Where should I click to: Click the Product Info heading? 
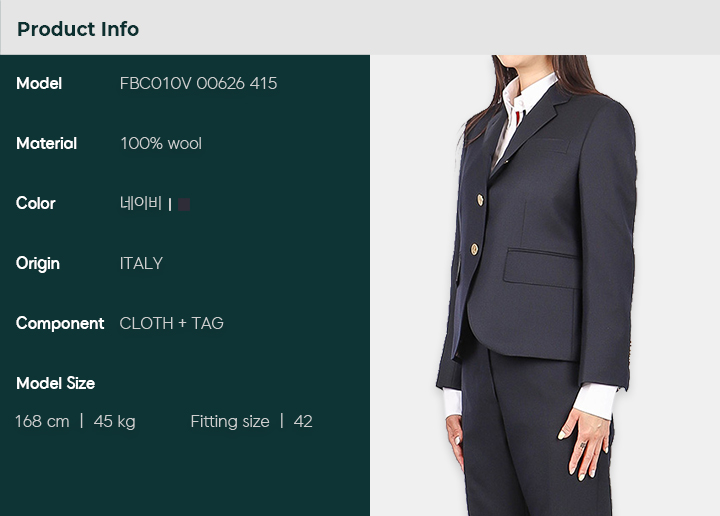point(78,29)
